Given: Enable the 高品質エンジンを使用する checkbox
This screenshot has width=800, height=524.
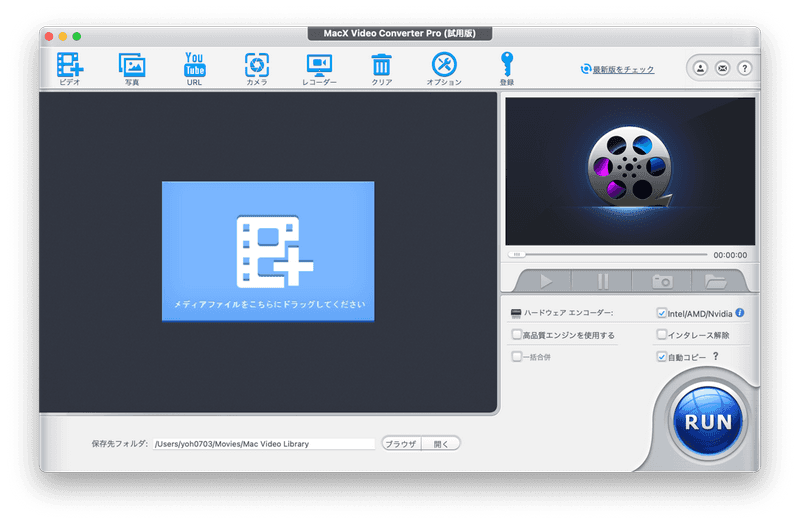Looking at the screenshot, I should point(516,335).
